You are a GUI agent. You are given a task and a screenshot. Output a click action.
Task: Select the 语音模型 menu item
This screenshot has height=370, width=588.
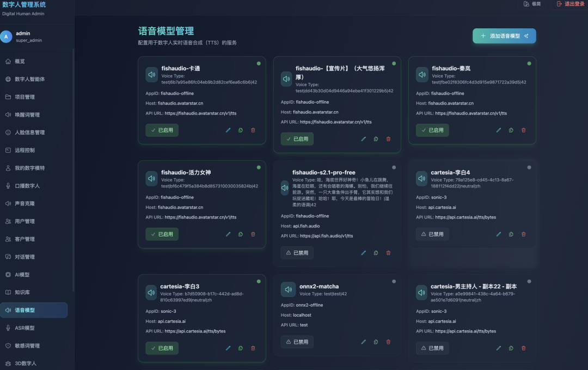click(34, 310)
